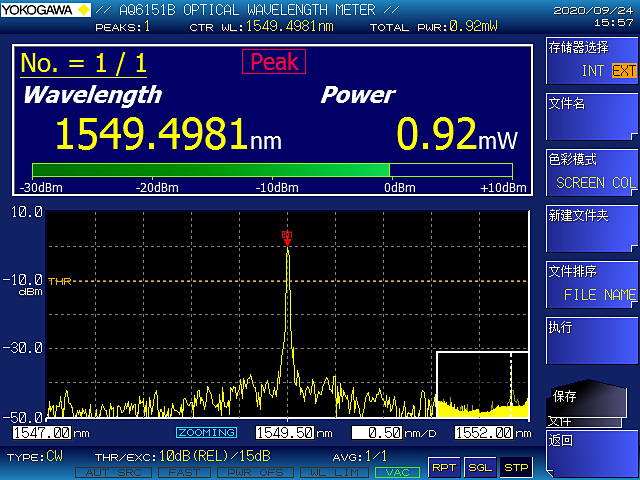Open the 色彩模式 SCREEN COL option
The width and height of the screenshot is (640, 480).
click(590, 172)
